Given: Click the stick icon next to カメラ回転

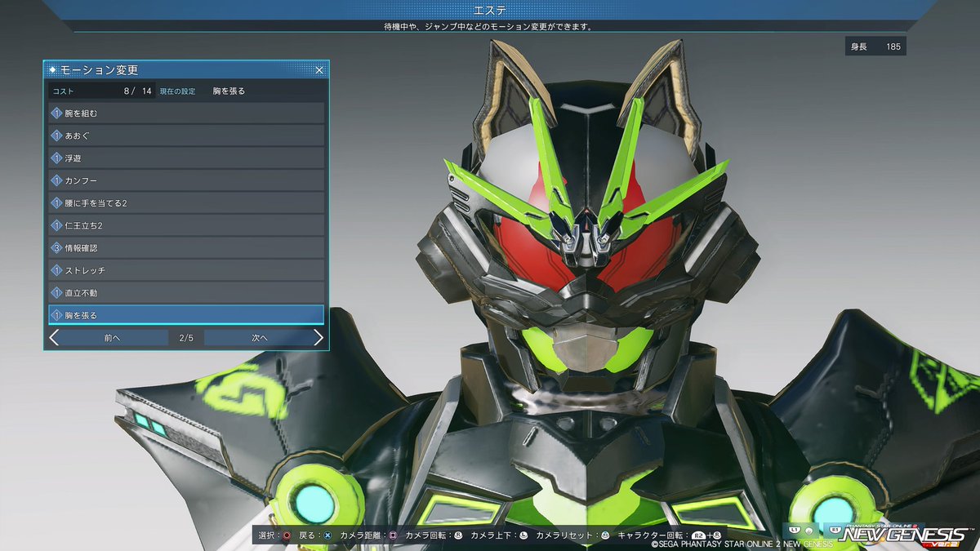Looking at the screenshot, I should 458,535.
